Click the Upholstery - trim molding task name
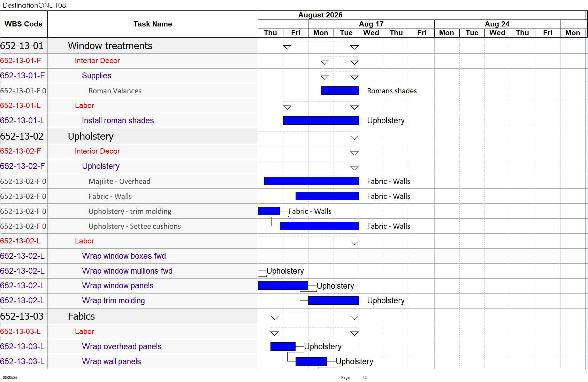This screenshot has width=588, height=382. click(130, 211)
